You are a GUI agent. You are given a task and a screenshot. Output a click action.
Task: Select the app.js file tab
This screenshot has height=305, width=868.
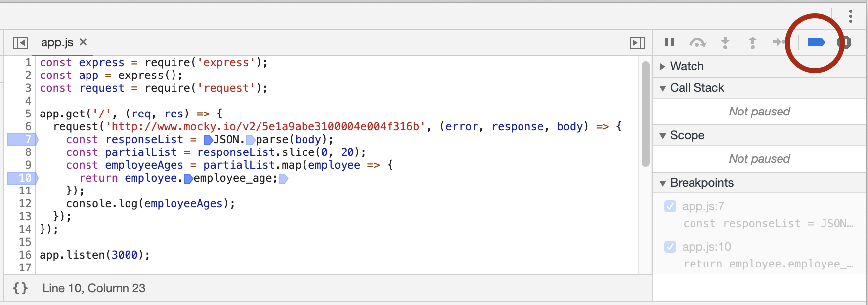tap(57, 43)
